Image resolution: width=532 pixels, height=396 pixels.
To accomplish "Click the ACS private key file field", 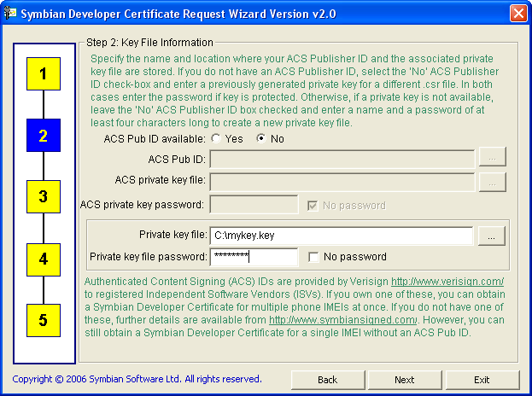I will pos(342,183).
